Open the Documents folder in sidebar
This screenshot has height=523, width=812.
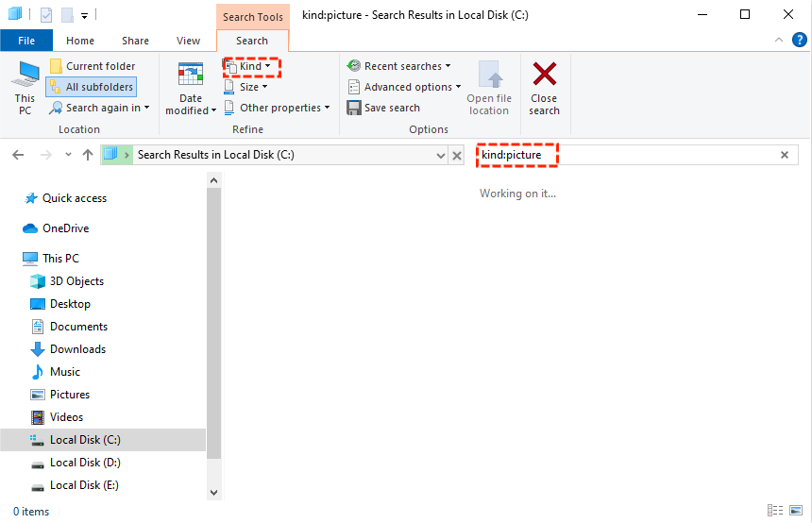point(69,327)
